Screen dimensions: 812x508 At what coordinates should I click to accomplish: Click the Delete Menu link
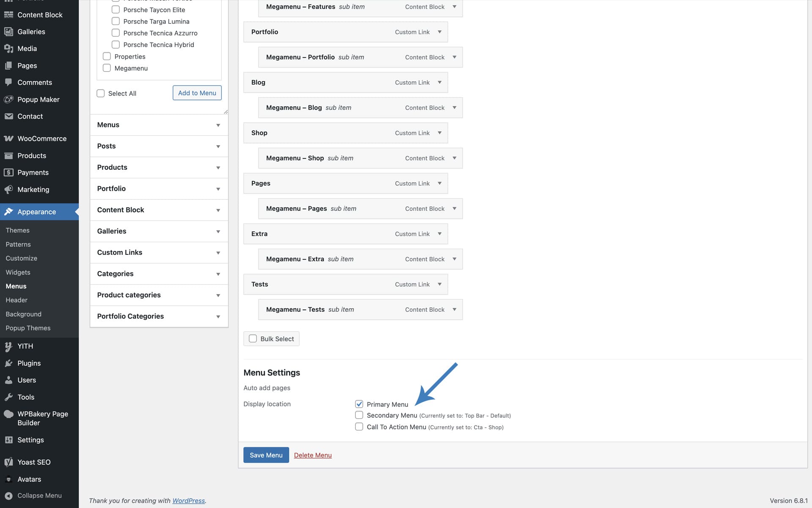coord(313,455)
